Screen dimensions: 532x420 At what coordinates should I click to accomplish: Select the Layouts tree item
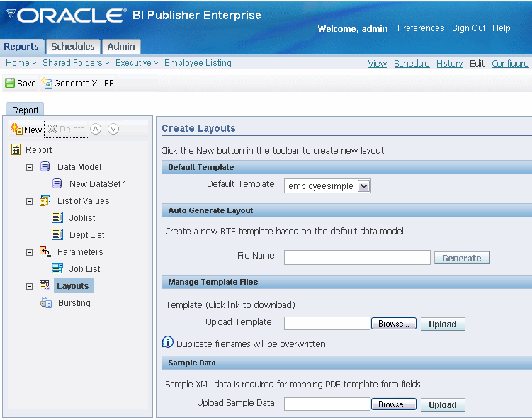[x=73, y=286]
